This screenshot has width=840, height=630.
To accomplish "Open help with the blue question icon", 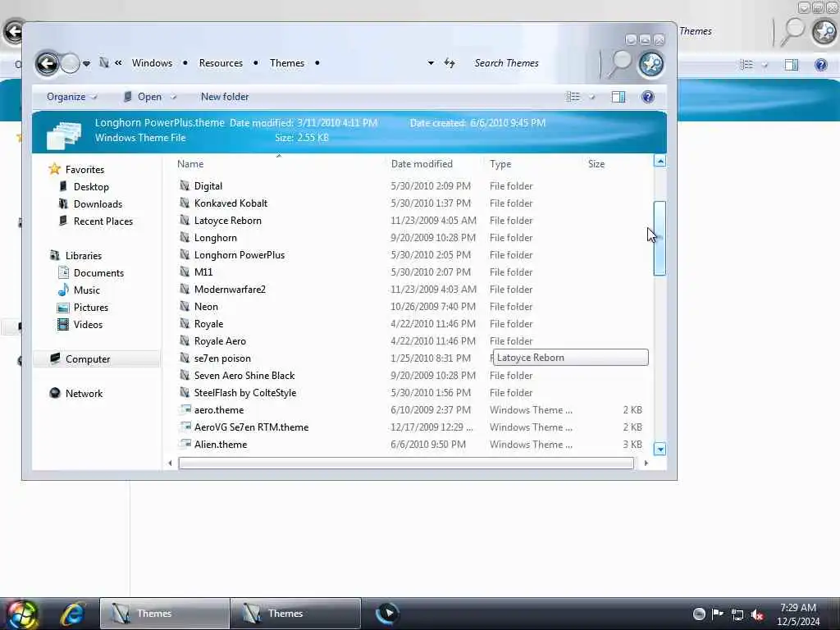I will click(648, 97).
